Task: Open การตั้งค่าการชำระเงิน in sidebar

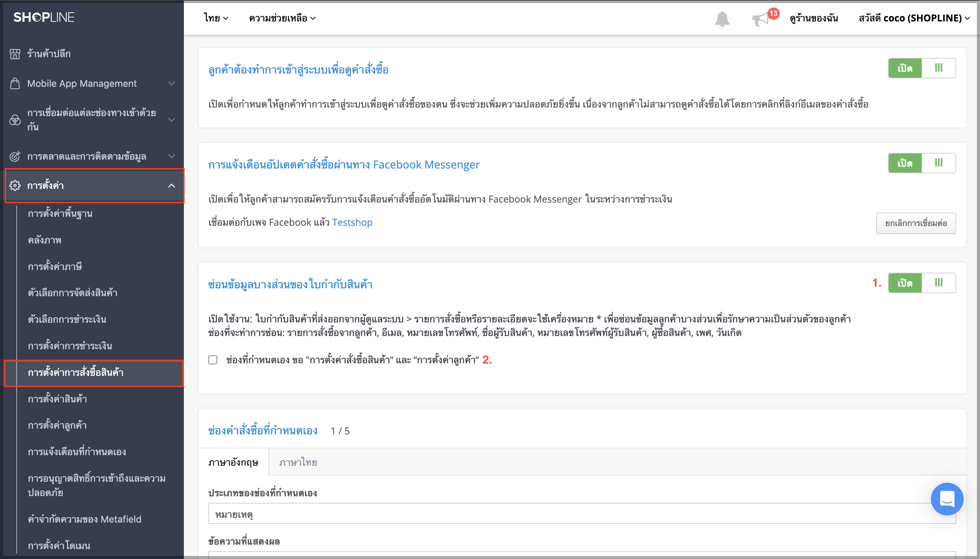Action: point(70,346)
